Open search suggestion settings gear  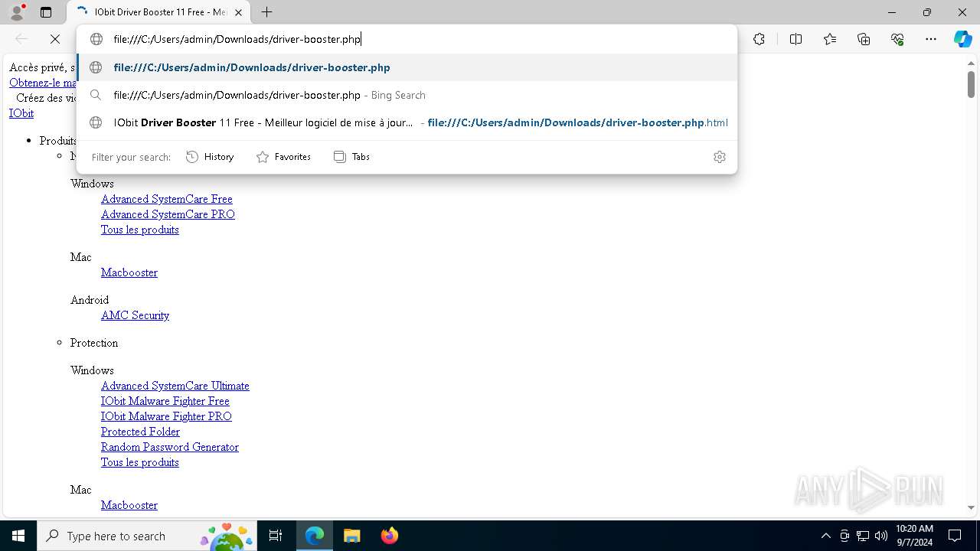pyautogui.click(x=719, y=157)
